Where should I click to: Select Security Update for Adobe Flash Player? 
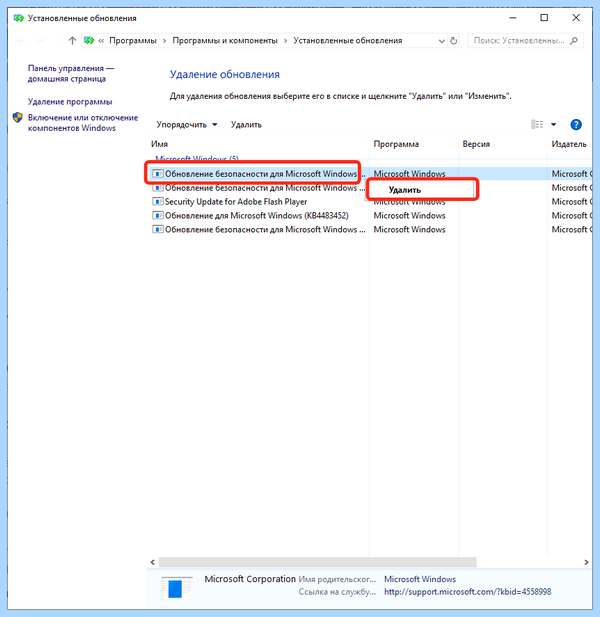click(x=236, y=202)
